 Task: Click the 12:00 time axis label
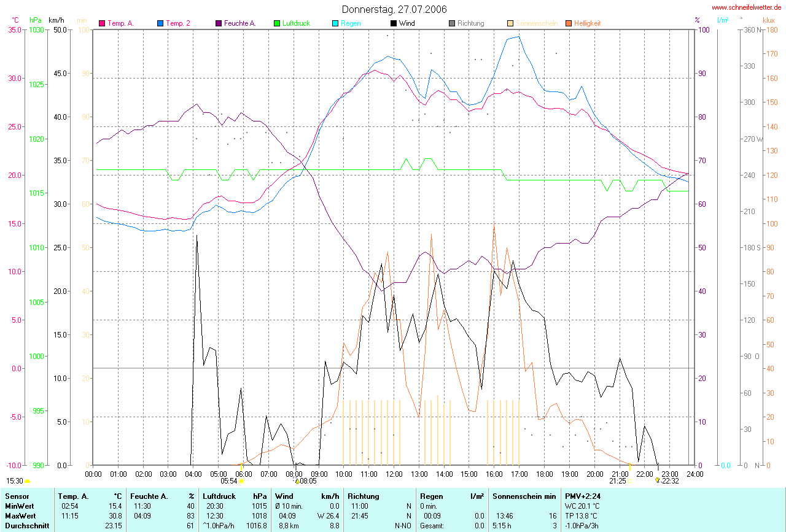click(394, 474)
